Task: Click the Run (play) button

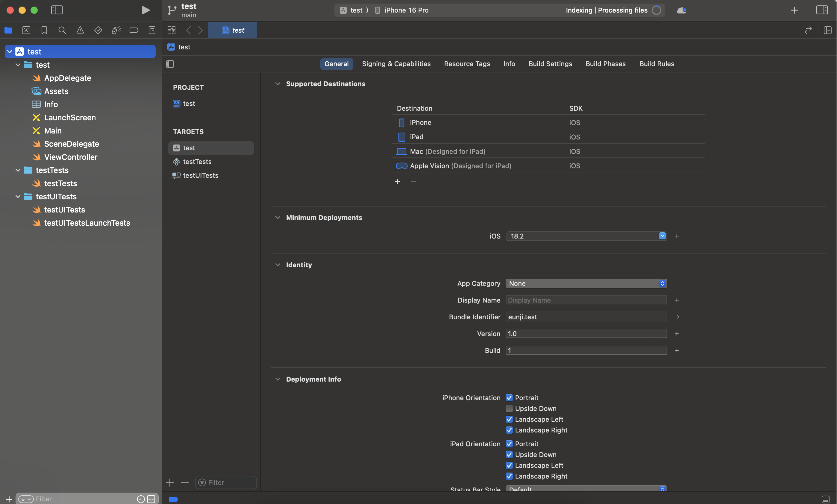Action: tap(145, 10)
